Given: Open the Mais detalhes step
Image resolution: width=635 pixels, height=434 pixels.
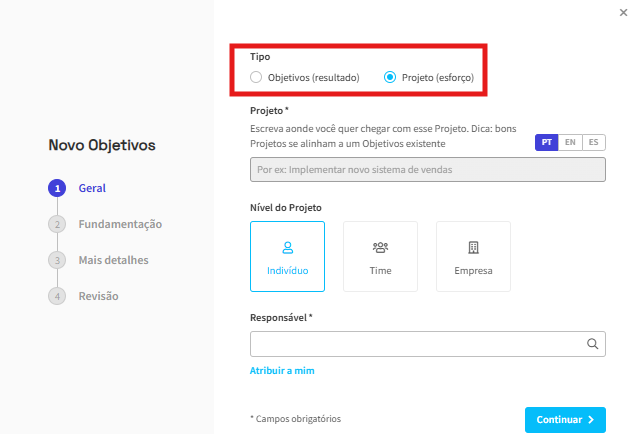Looking at the screenshot, I should [113, 260].
